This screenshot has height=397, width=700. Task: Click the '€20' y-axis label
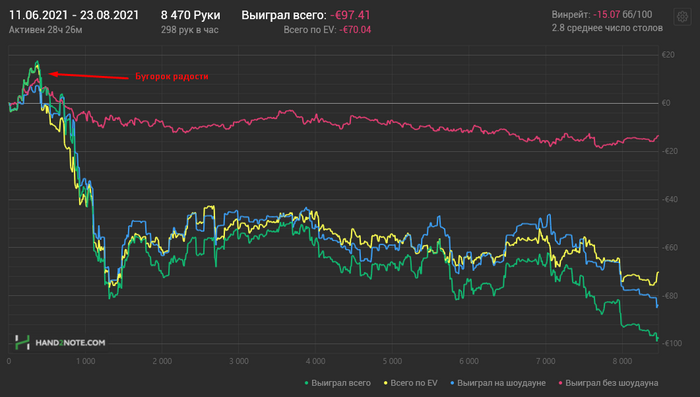coord(668,55)
